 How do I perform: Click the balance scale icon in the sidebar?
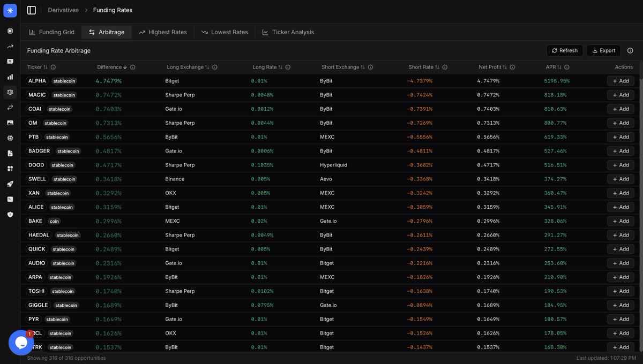[x=10, y=92]
